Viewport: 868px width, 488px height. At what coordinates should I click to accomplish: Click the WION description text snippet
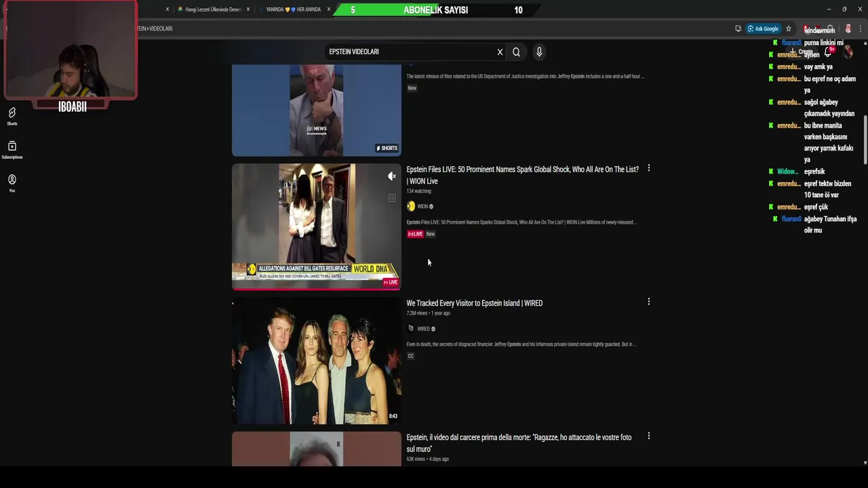click(x=521, y=222)
